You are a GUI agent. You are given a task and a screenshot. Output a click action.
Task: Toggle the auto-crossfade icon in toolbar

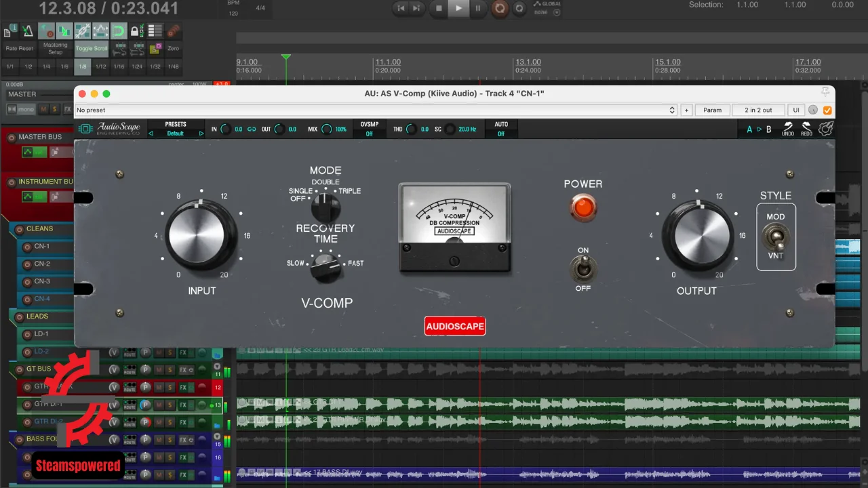point(64,30)
